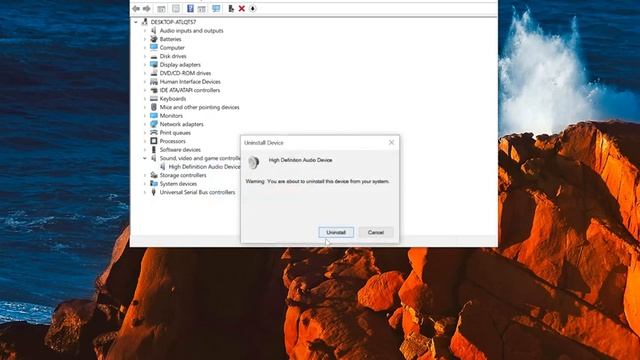This screenshot has width=640, height=360.
Task: Collapse Sound, video and game controllers node
Action: coord(145,158)
